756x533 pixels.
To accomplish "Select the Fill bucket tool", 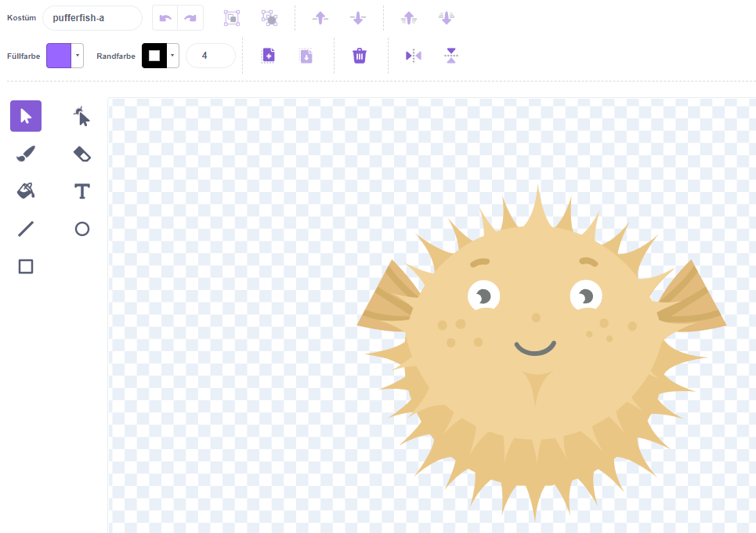I will 26,191.
